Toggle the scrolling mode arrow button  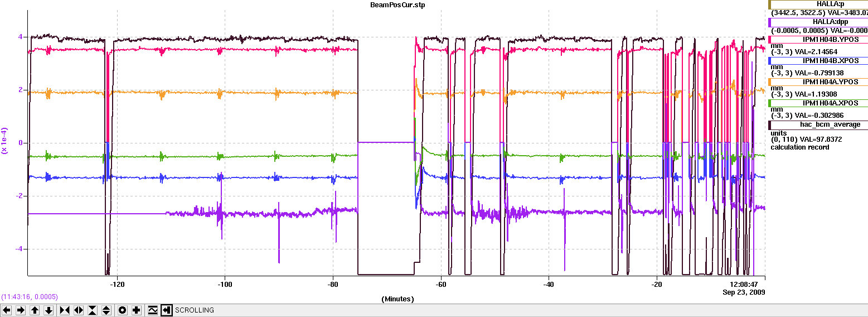[167, 310]
